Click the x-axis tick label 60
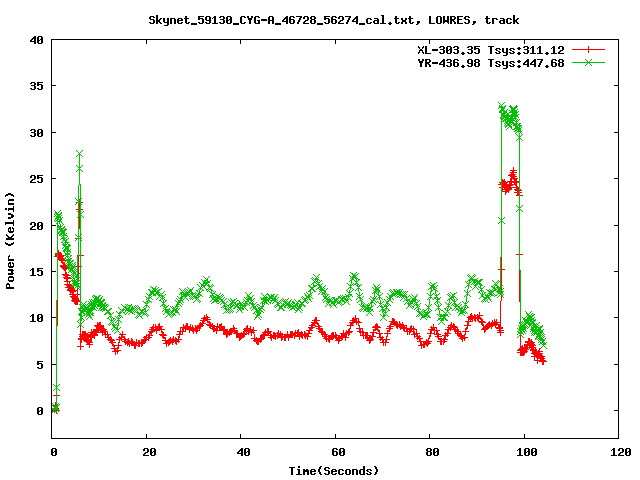Image resolution: width=640 pixels, height=480 pixels. coord(338,452)
